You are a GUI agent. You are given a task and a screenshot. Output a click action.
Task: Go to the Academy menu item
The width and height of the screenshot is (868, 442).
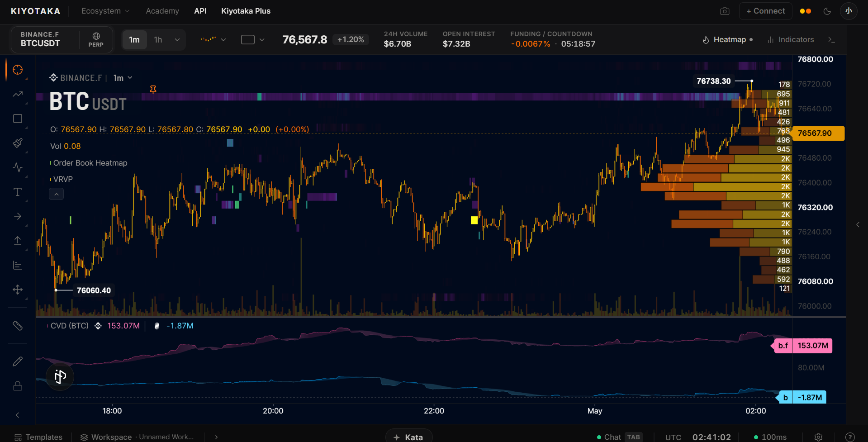point(162,11)
